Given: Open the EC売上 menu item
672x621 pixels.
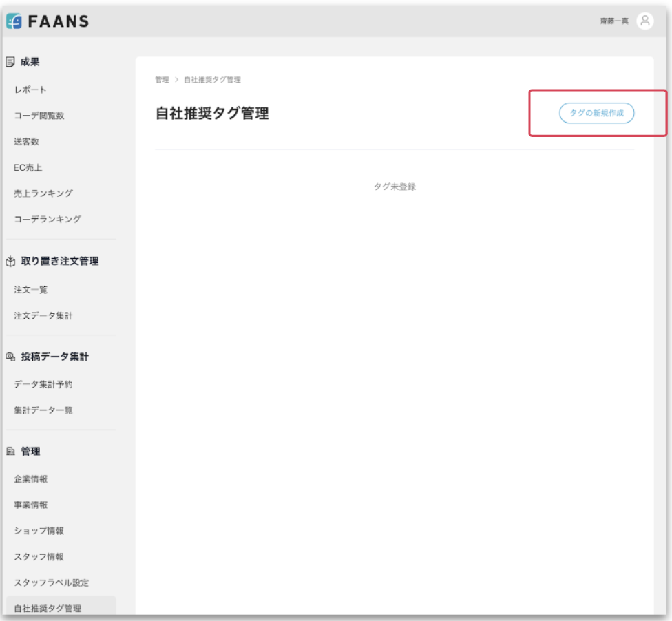Looking at the screenshot, I should 28,167.
